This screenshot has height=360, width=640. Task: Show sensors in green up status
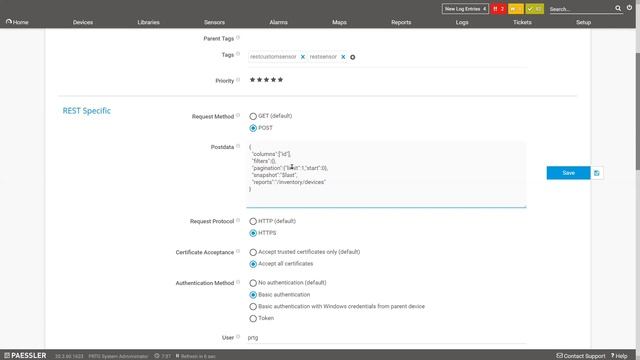535,9
